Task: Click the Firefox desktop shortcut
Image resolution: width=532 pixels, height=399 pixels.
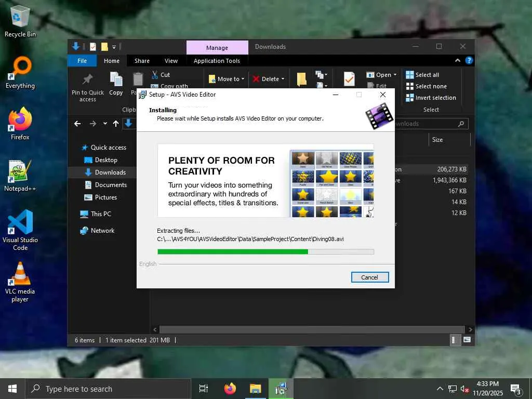Action: 20,124
